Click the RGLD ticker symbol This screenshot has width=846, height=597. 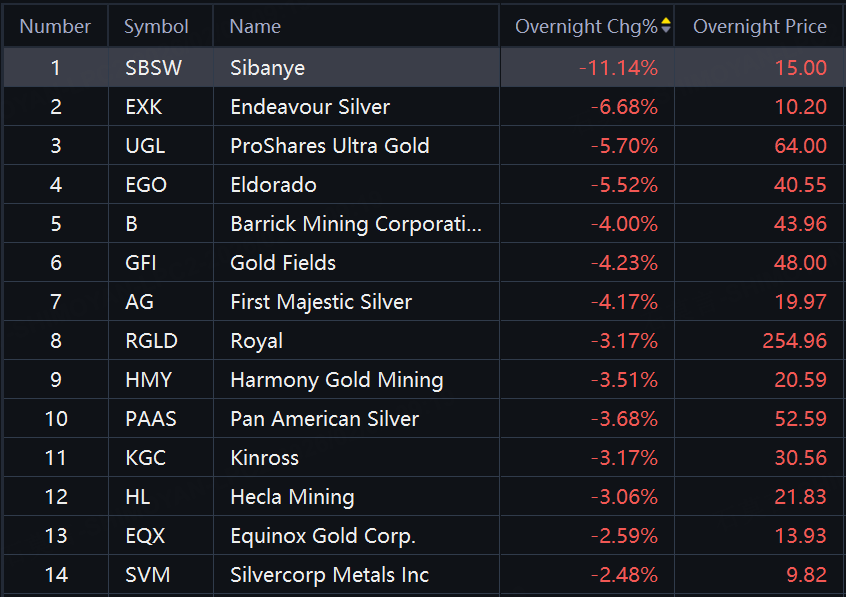click(151, 341)
